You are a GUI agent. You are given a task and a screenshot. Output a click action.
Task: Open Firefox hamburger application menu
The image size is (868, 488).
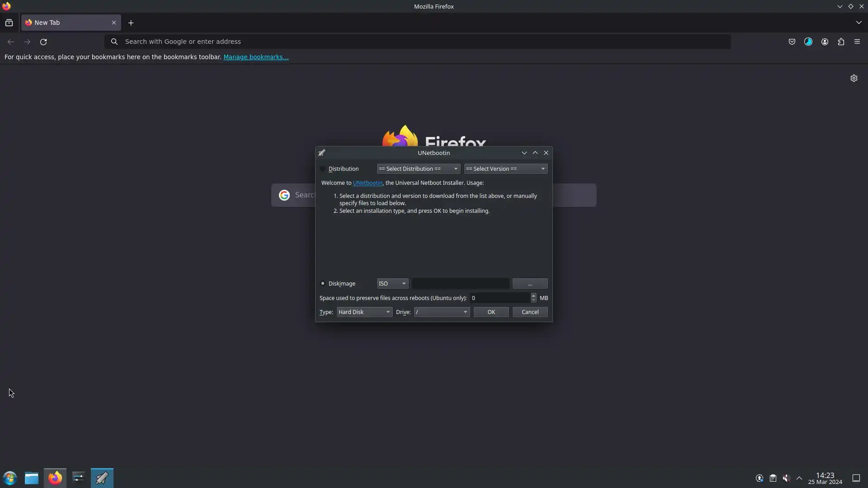(857, 42)
